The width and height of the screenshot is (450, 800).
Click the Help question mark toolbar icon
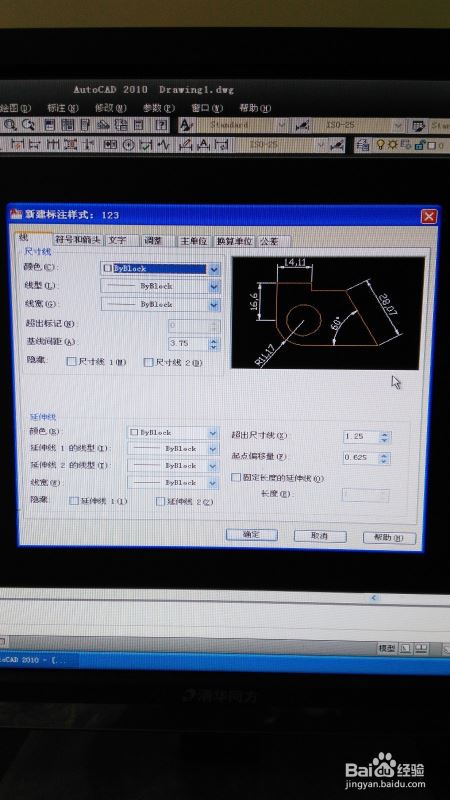(161, 125)
